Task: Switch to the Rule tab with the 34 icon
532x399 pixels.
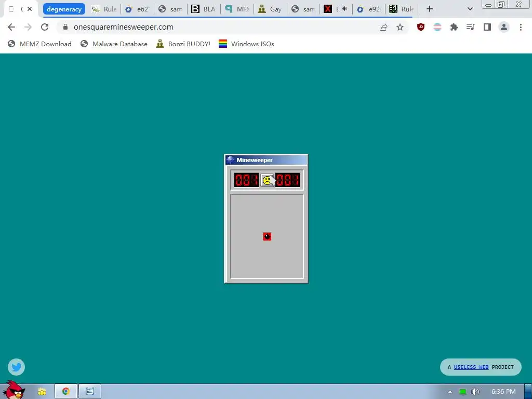Action: click(402, 9)
